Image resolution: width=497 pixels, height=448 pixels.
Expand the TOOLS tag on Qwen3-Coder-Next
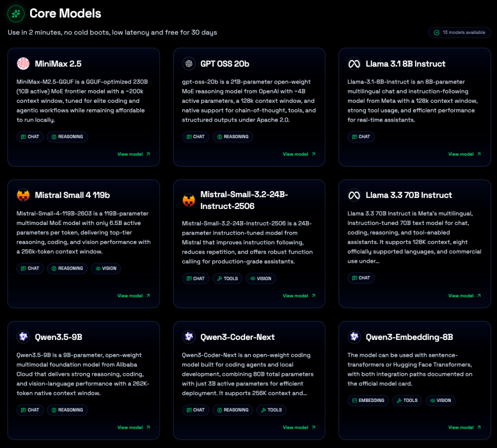[x=271, y=410]
